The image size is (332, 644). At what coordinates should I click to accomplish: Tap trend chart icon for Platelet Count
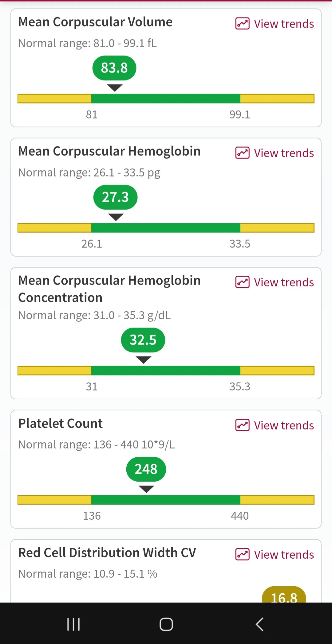tap(242, 425)
